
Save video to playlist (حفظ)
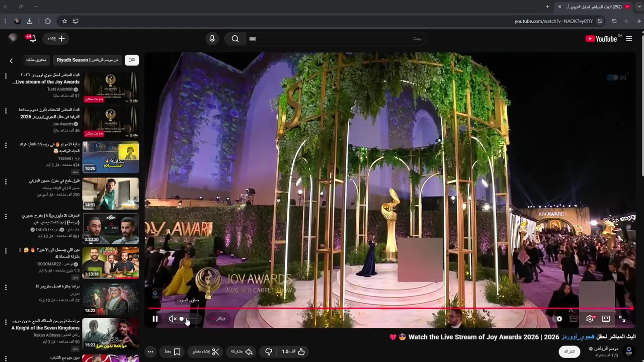pyautogui.click(x=173, y=351)
